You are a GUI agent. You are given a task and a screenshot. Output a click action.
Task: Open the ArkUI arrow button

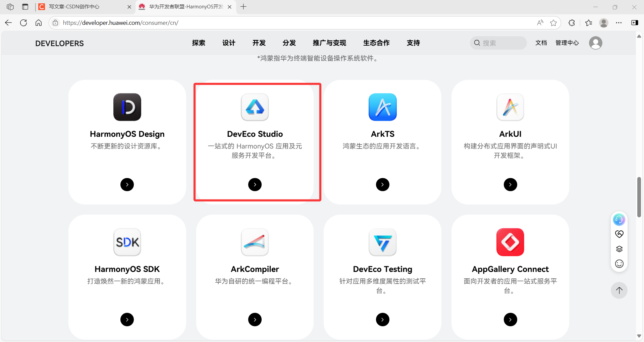point(511,184)
